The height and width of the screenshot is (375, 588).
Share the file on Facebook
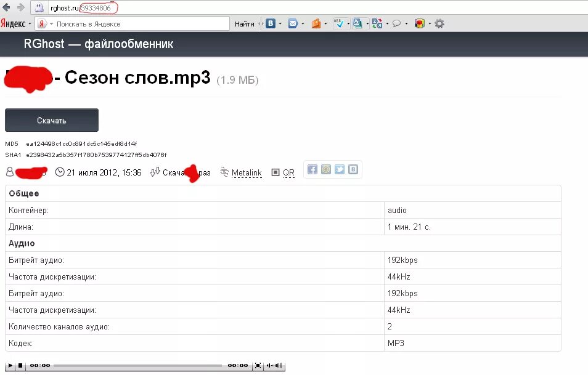[x=312, y=169]
